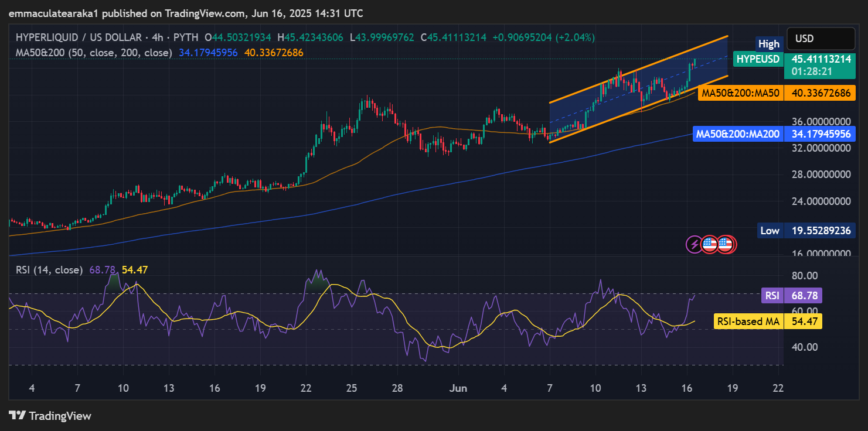
Task: Select the RSI (14, close) indicator legend
Action: 49,270
